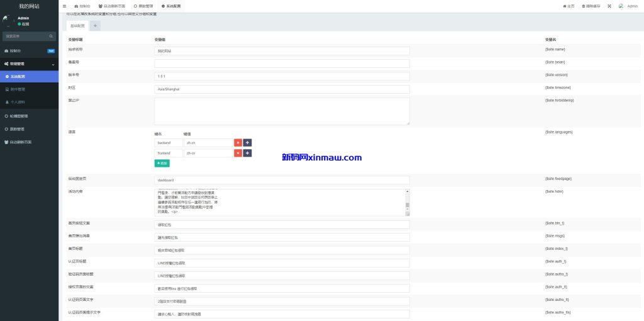The image size is (644, 321).
Task: Switch to the 基础配置 tab
Action: (77, 26)
